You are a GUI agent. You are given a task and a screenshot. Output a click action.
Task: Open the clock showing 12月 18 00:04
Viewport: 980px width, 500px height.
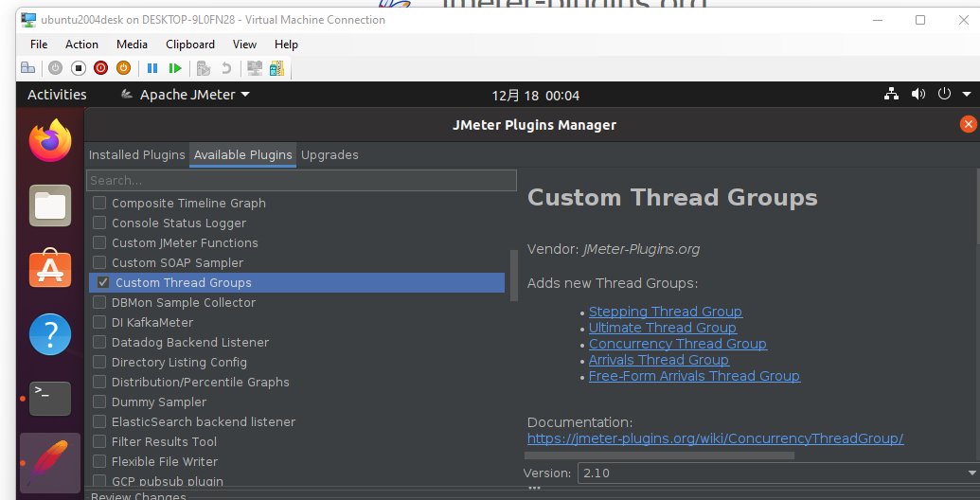tap(536, 96)
